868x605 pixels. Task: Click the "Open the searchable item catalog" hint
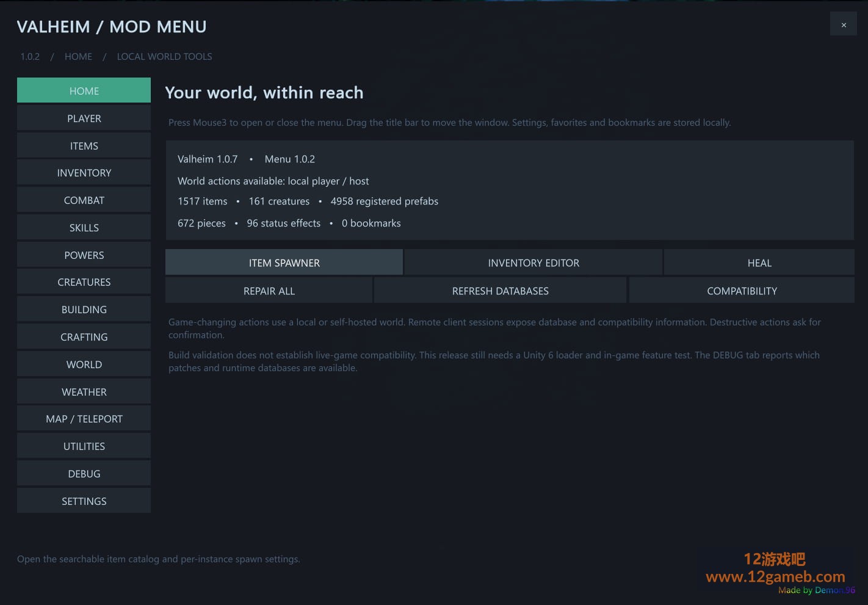point(159,559)
